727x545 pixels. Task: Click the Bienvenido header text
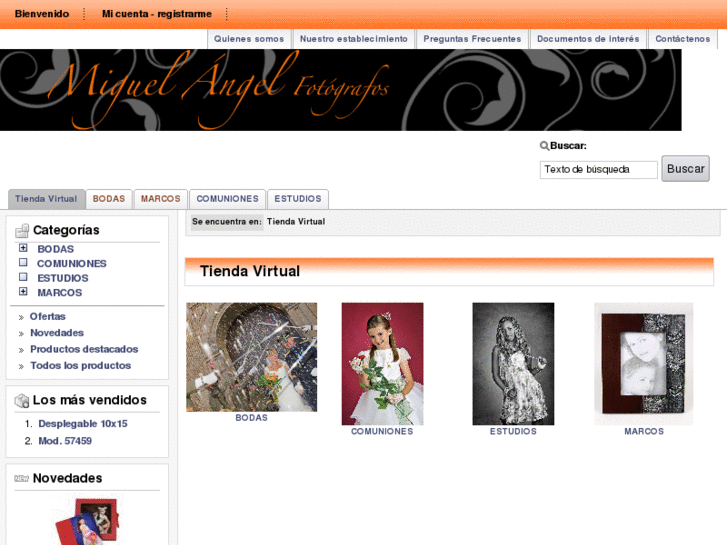(x=42, y=14)
